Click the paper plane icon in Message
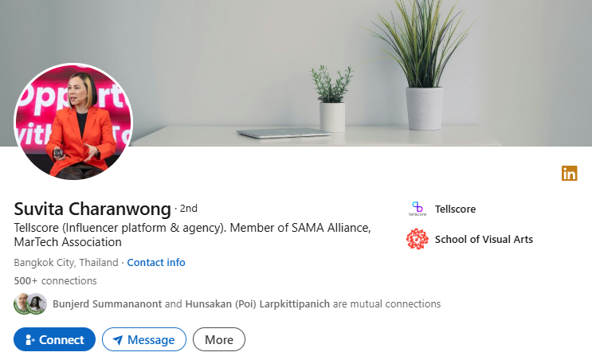This screenshot has width=592, height=364. coord(118,340)
